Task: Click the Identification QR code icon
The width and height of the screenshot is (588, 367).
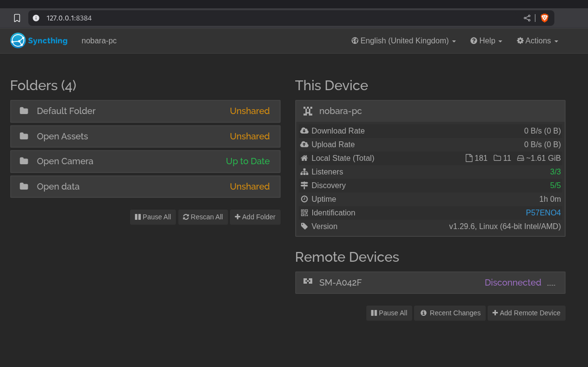Action: point(304,212)
